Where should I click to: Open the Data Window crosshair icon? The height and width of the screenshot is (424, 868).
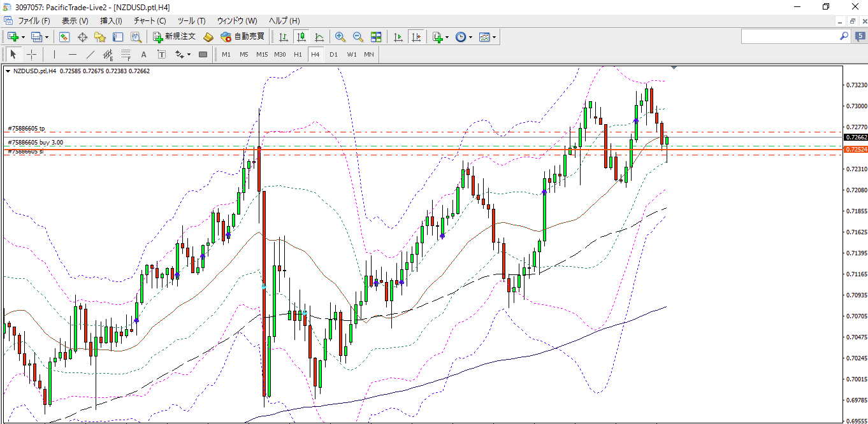coord(82,37)
